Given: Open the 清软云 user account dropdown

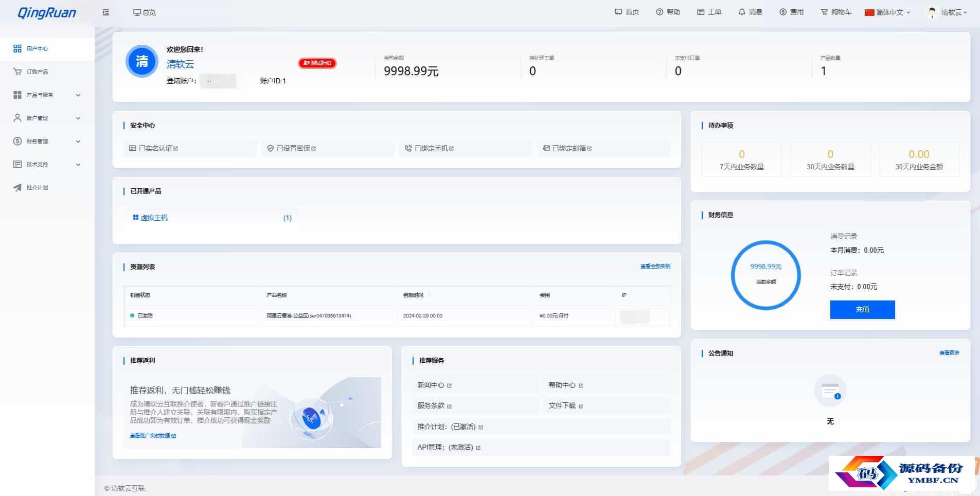Looking at the screenshot, I should [x=954, y=12].
